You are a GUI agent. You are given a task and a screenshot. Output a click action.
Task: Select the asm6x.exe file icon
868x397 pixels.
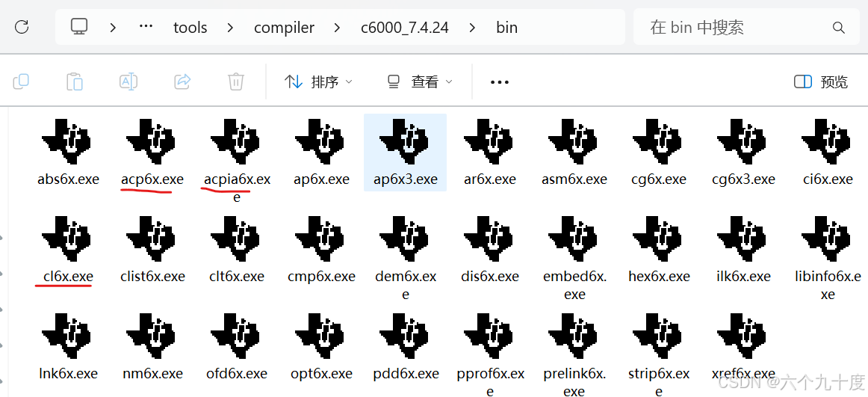coord(573,142)
